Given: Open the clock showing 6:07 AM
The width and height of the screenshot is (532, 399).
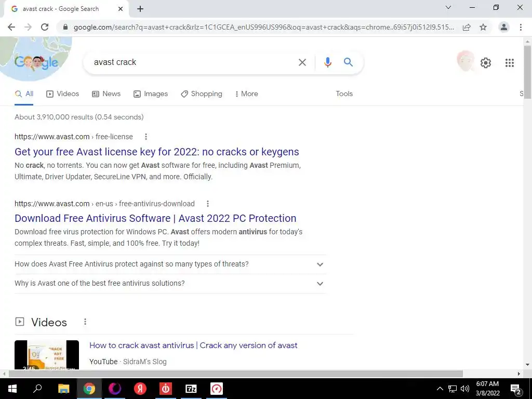Looking at the screenshot, I should coord(487,389).
